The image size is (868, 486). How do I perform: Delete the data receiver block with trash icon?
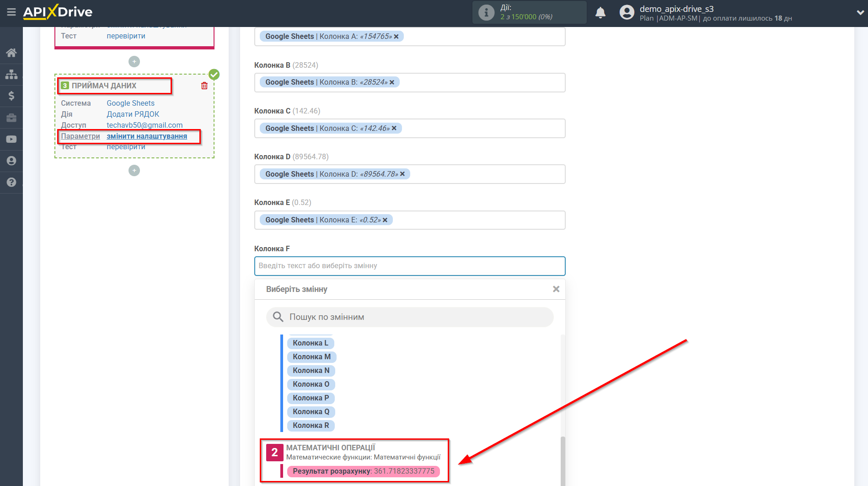point(204,86)
